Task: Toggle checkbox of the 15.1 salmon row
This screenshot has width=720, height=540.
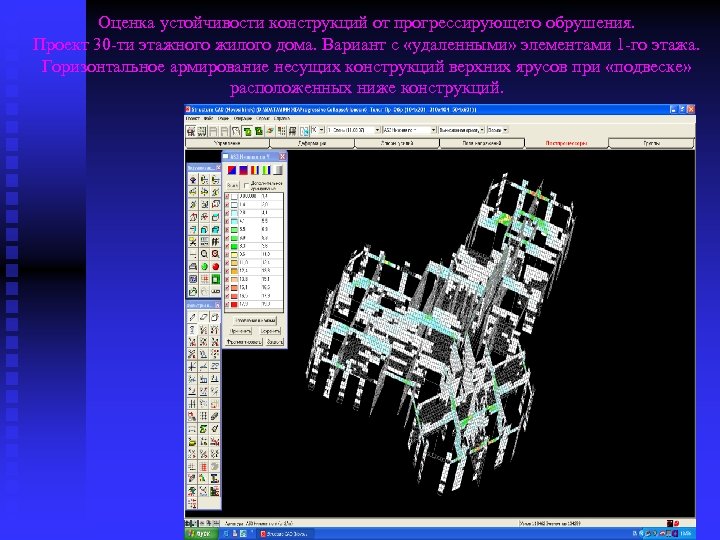Action: pos(227,287)
